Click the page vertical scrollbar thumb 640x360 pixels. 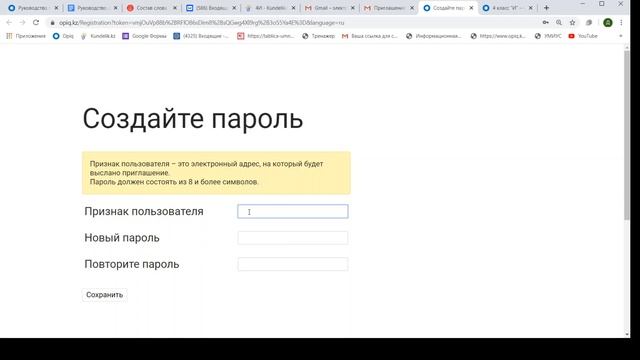pyautogui.click(x=627, y=136)
